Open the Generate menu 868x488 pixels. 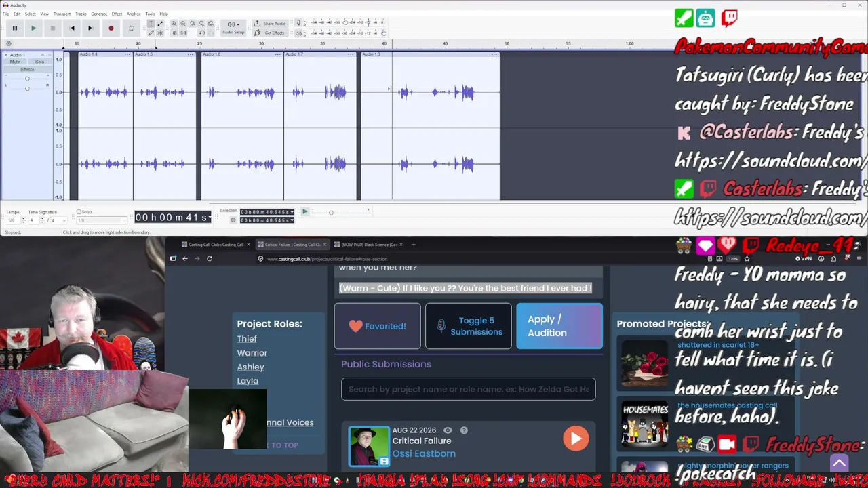coord(99,14)
